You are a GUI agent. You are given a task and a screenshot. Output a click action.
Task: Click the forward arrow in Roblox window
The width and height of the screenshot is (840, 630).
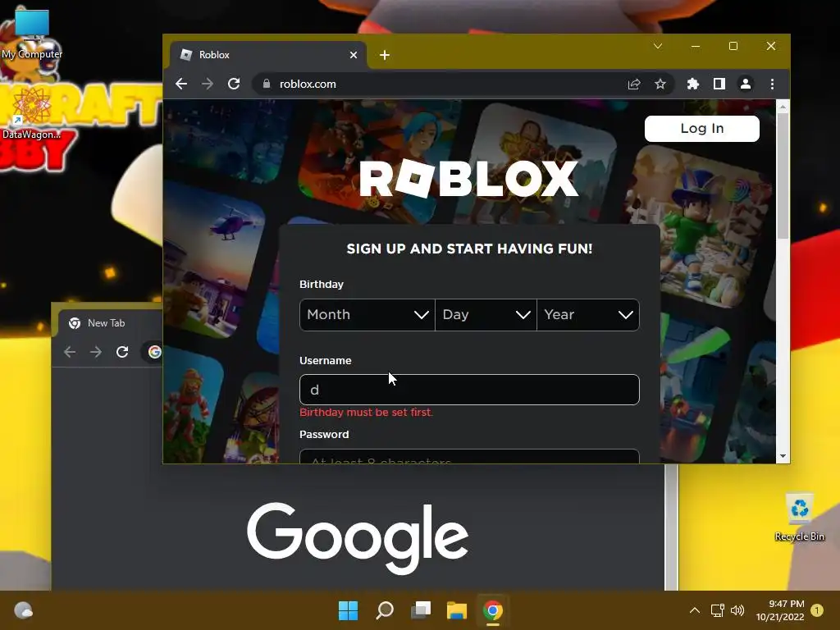[x=208, y=84]
